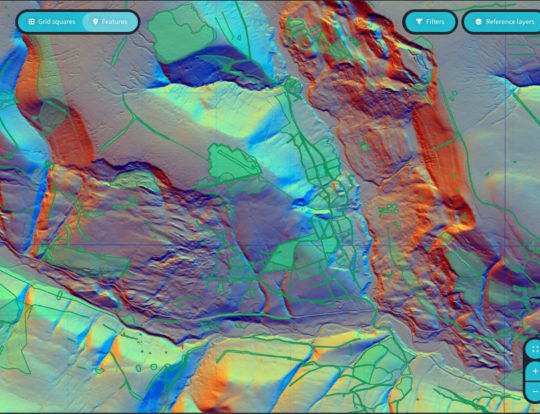Switch view to Features mode
Image resolution: width=540 pixels, height=414 pixels.
[110, 22]
